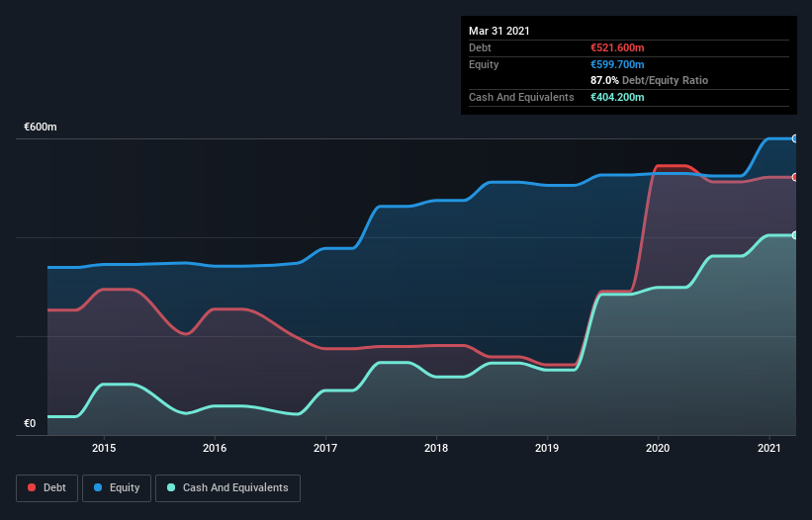
Task: Click the tooltip Debt row label
Action: coord(480,47)
